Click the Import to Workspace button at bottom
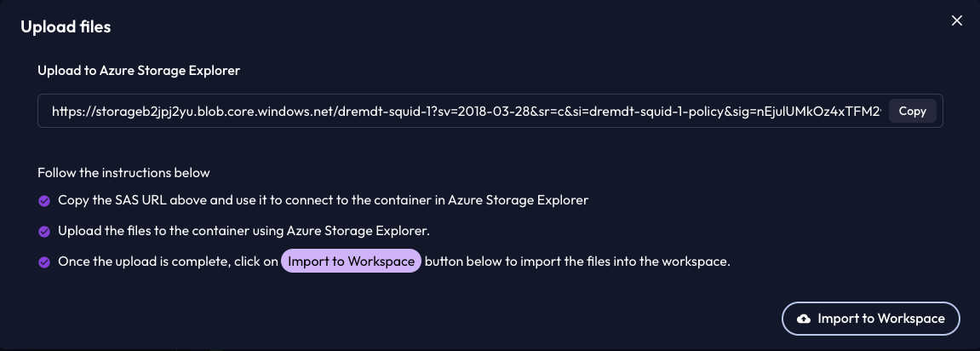The image size is (980, 351). click(x=871, y=319)
